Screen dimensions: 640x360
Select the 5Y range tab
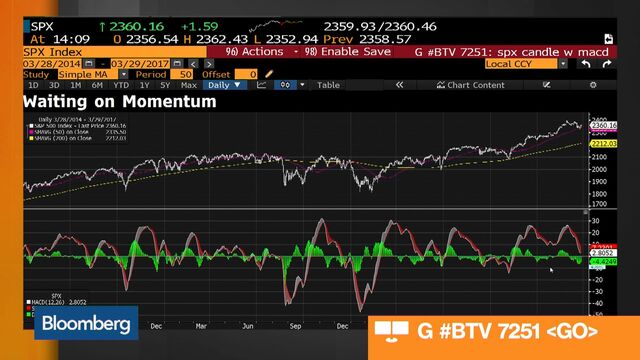tap(165, 85)
